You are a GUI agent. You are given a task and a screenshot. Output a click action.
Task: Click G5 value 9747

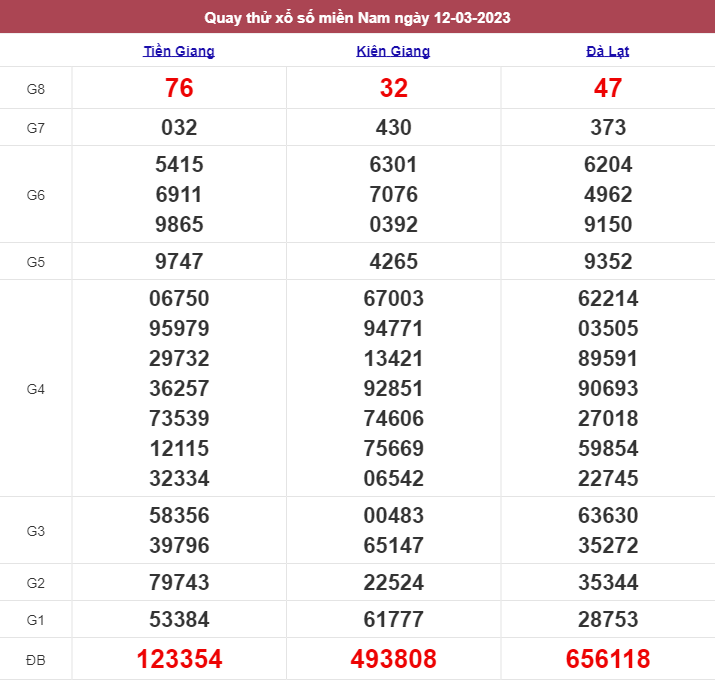point(179,262)
